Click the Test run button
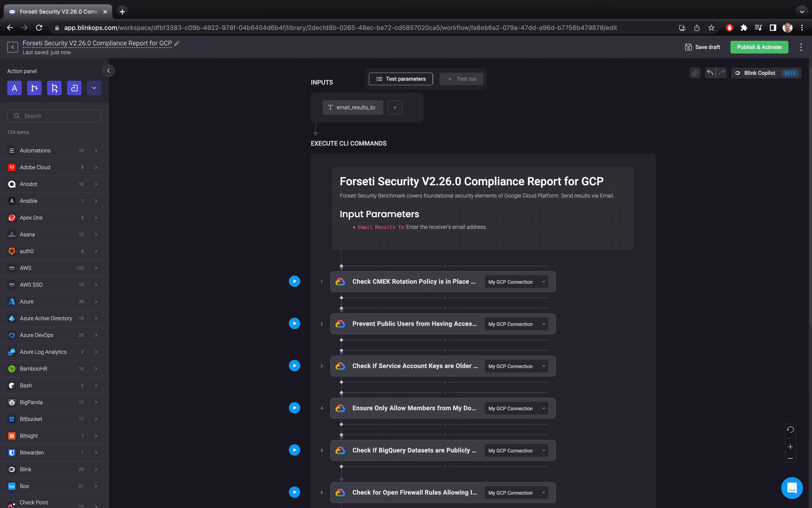Viewport: 812px width, 508px height. (461, 79)
